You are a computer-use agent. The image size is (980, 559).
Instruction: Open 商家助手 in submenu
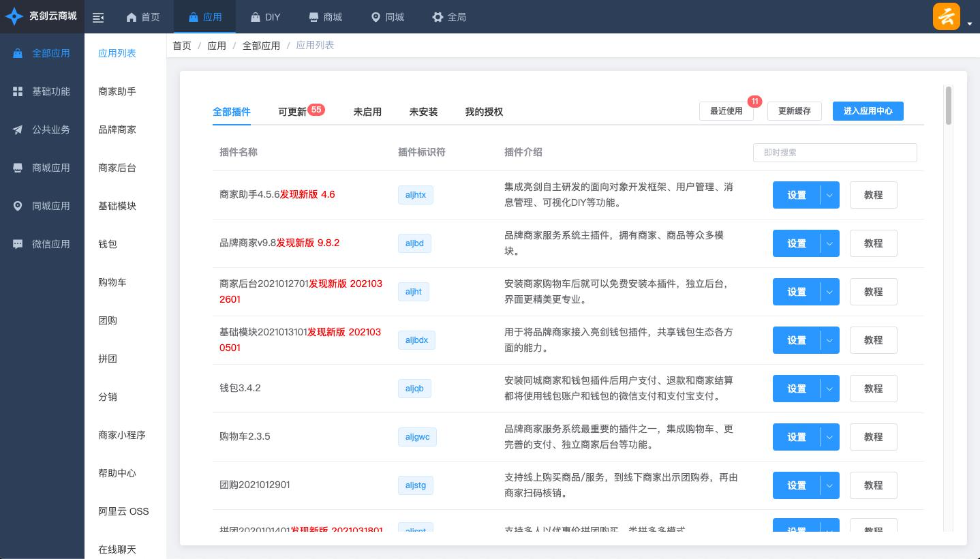click(x=117, y=91)
